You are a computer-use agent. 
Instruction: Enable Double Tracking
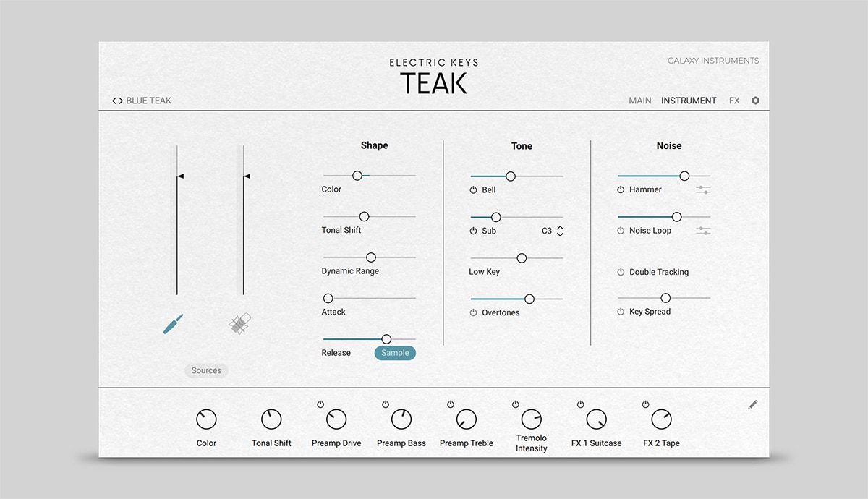coord(621,272)
